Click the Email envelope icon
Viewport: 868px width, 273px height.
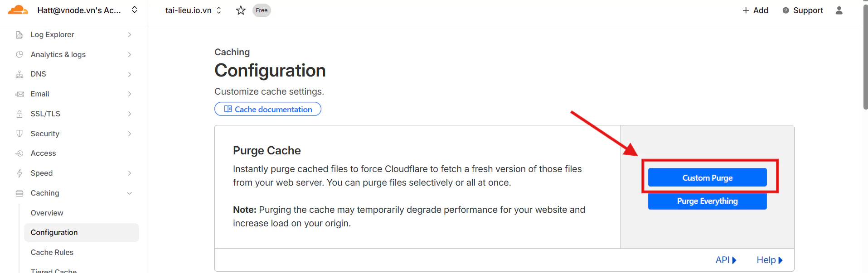19,94
